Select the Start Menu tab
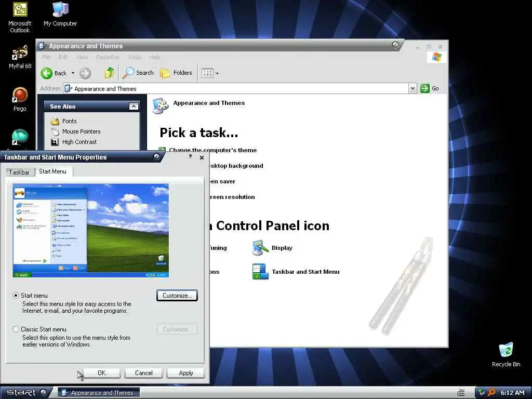Screen dimensions: 532x399 (53, 171)
